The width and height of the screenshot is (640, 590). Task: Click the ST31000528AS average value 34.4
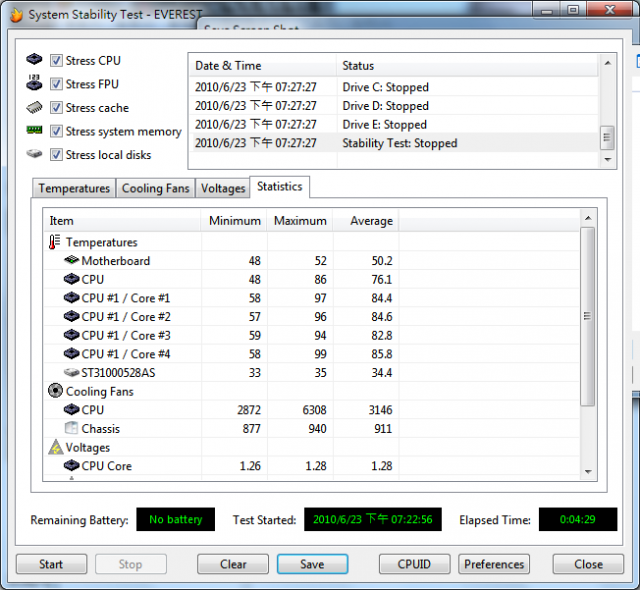(381, 373)
